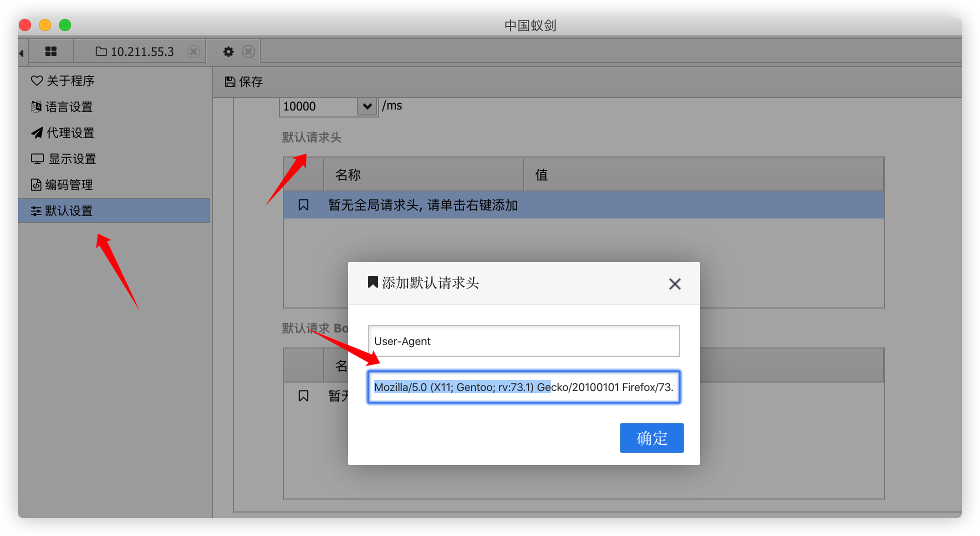980x536 pixels.
Task: Close the settings gear tab
Action: [248, 51]
